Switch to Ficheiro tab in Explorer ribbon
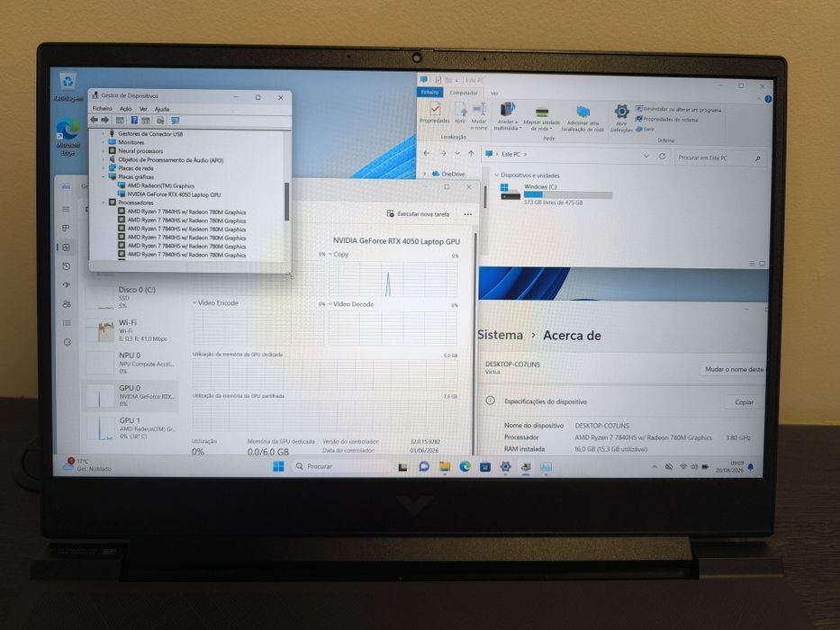The image size is (840, 630). click(429, 92)
